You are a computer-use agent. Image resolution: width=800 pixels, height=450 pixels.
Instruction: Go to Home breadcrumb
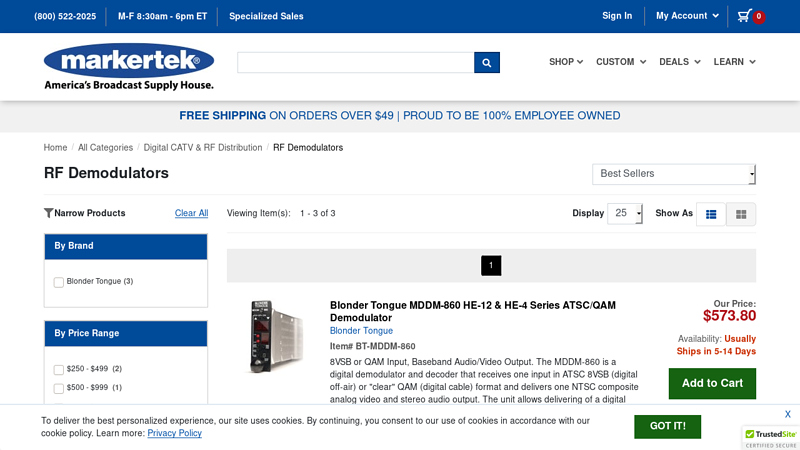[x=55, y=147]
